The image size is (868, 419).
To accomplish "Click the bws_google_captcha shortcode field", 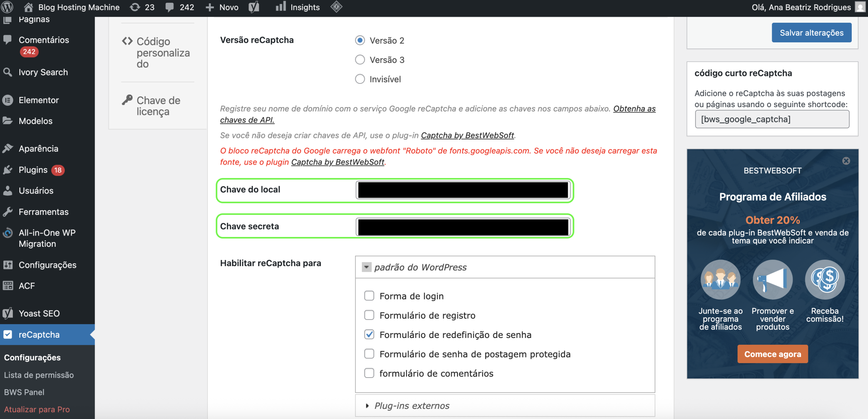I will 772,119.
